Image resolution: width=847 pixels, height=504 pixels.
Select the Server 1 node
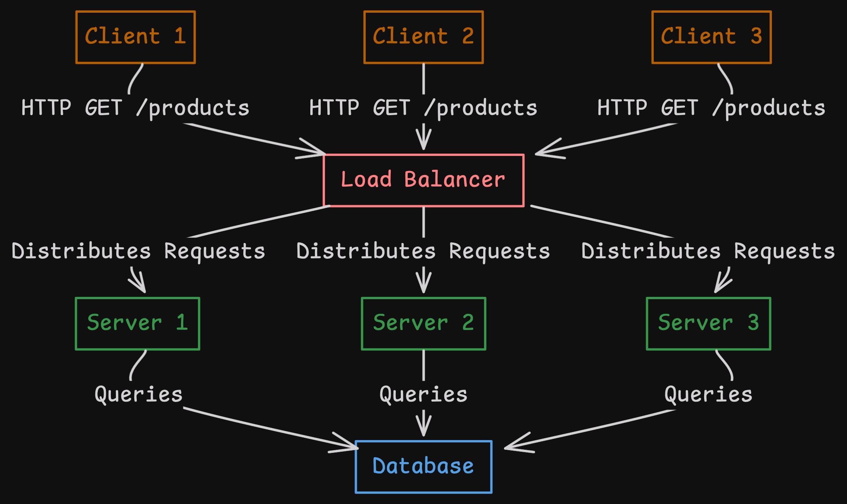[137, 323]
